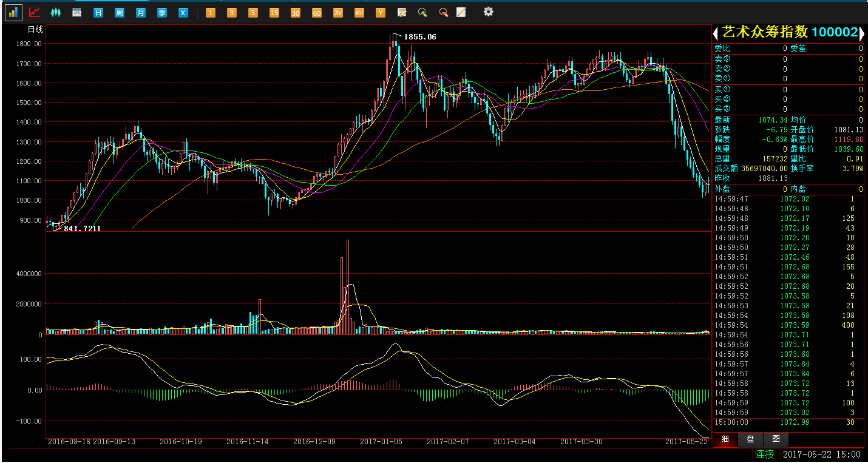Click the 艺术众筹指数 title
Viewport: 868px width, 463px height.
click(765, 32)
